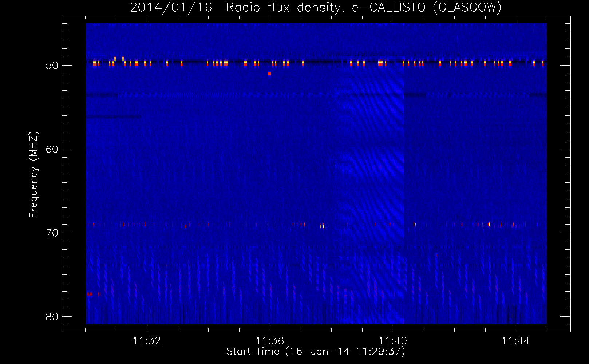Click the 50 frequency tick label
The height and width of the screenshot is (364, 589).
coord(52,66)
